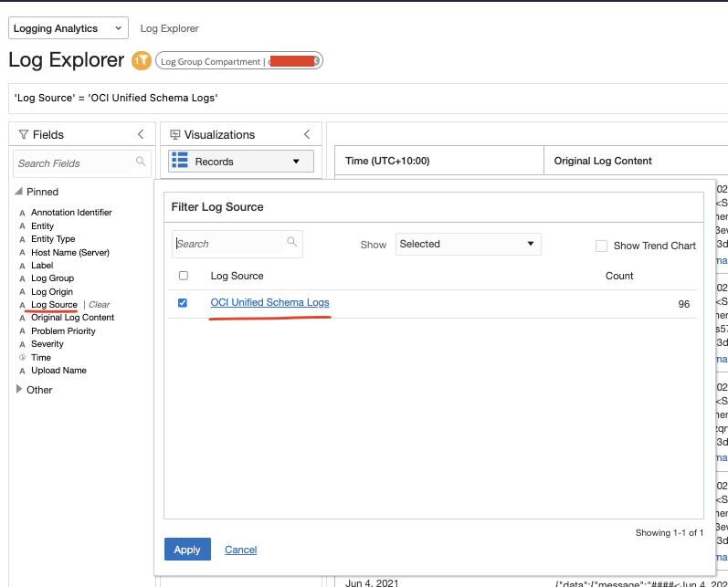
Task: Toggle the select-all Log Source checkbox
Action: [184, 276]
